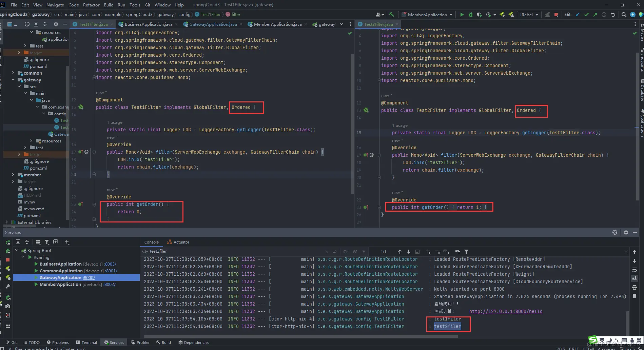
Task: Open the Problems tool window
Action: pyautogui.click(x=58, y=342)
